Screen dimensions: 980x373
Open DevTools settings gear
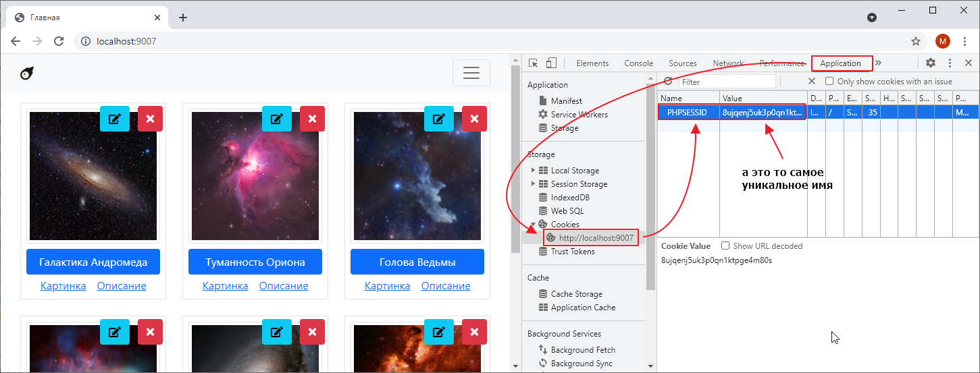pyautogui.click(x=931, y=63)
